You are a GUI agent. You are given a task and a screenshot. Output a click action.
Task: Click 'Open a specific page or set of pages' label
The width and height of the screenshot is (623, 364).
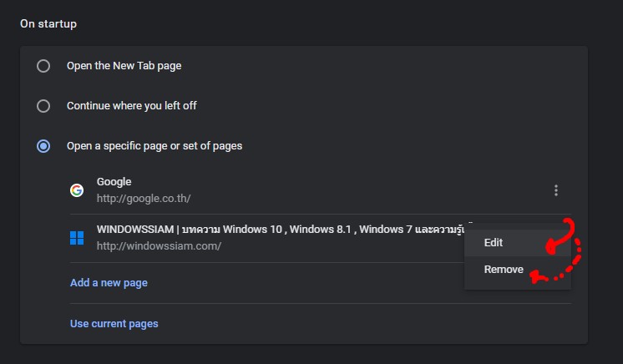pyautogui.click(x=154, y=146)
